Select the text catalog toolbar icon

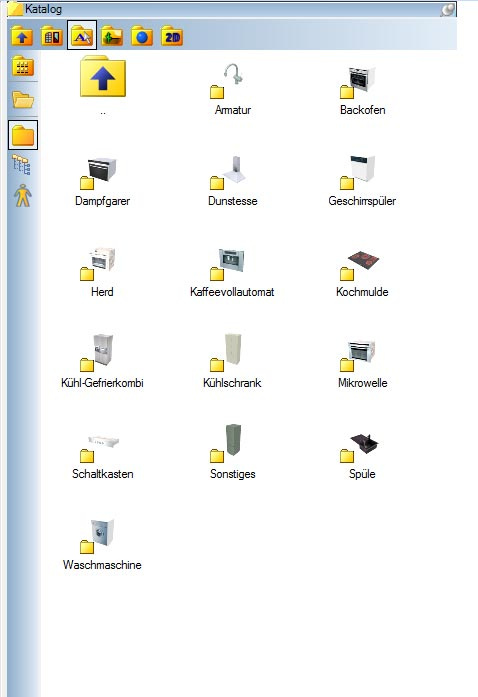[82, 35]
